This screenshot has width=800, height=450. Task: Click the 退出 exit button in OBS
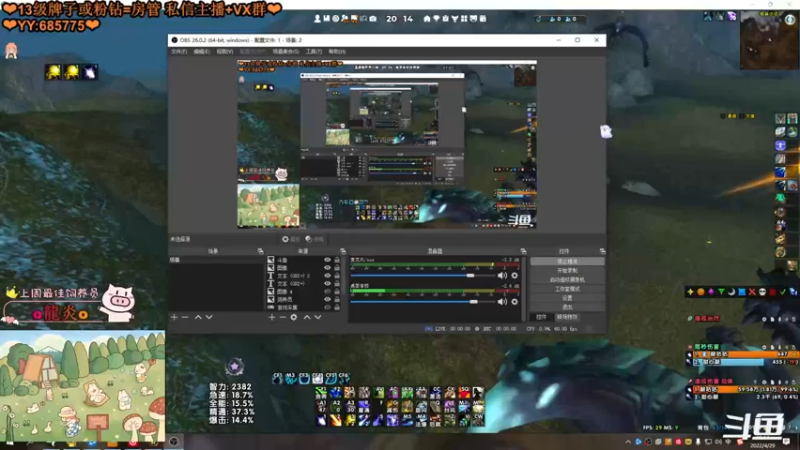(567, 307)
